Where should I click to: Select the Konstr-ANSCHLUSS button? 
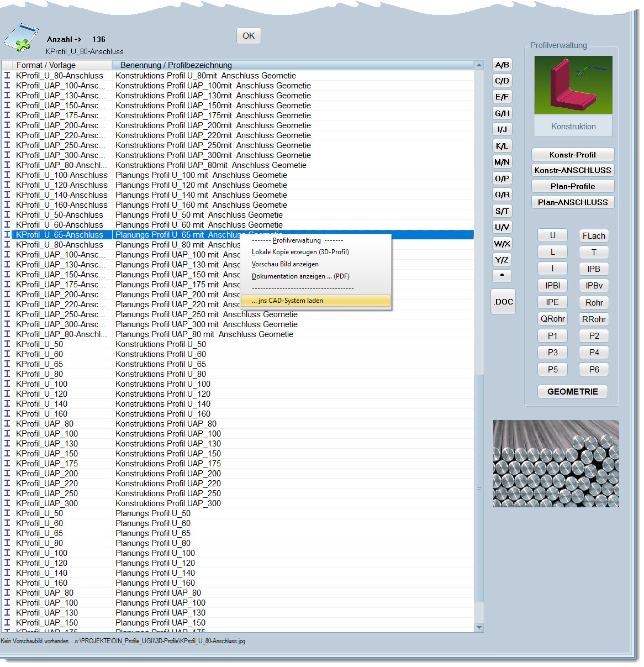click(x=573, y=170)
